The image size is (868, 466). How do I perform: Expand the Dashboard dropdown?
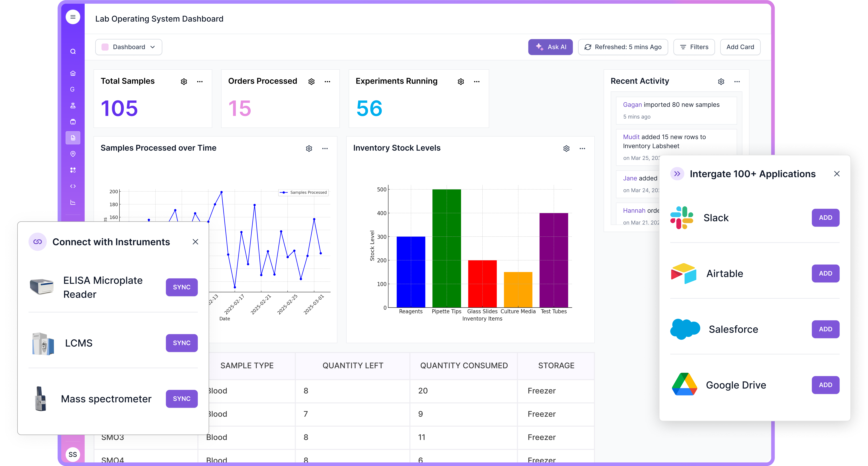[x=129, y=47]
